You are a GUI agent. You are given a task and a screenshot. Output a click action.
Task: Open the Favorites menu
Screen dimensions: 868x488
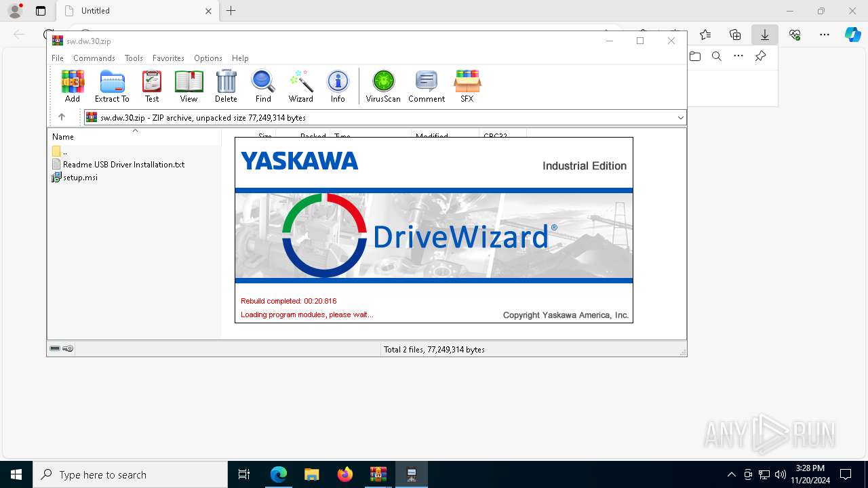(168, 58)
